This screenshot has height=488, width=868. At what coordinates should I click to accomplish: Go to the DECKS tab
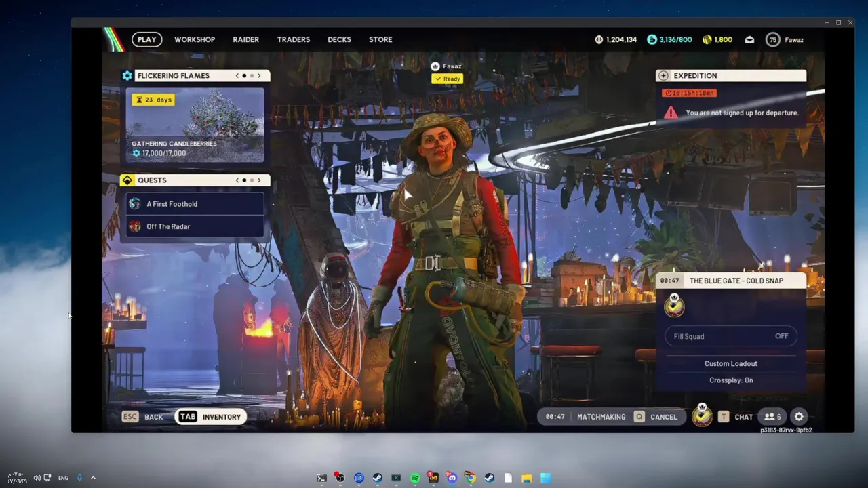pyautogui.click(x=339, y=39)
